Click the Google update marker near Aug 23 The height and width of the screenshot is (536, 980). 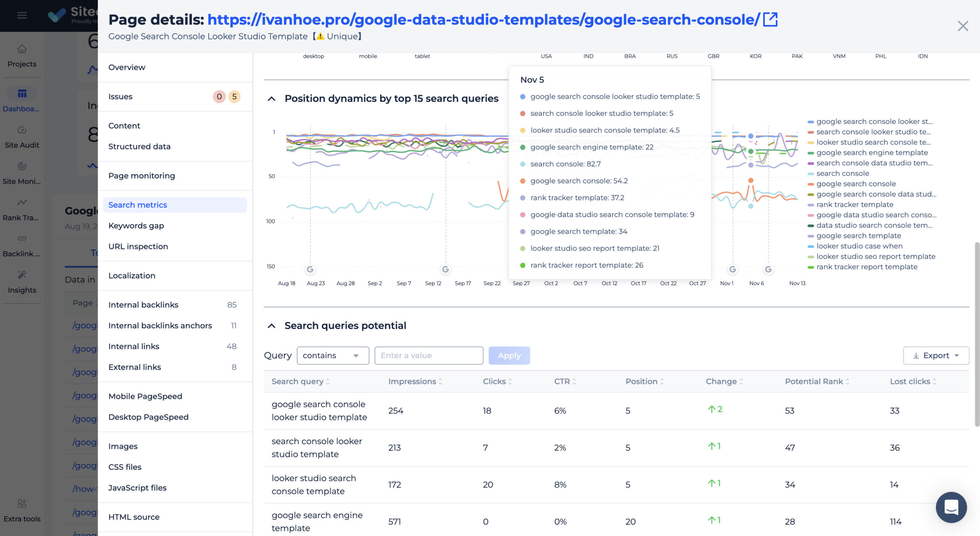click(x=310, y=269)
